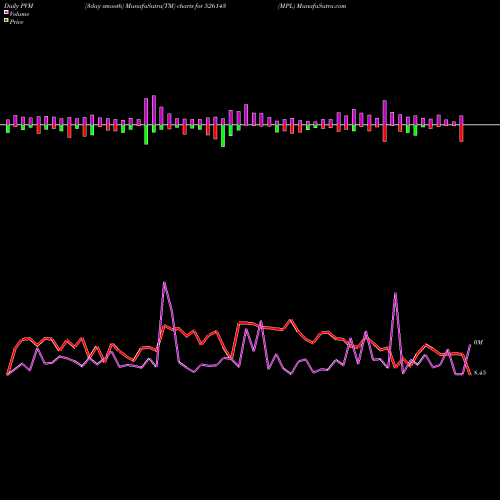Click the '0M' volume axis label
The width and height of the screenshot is (500, 500).
point(478,343)
